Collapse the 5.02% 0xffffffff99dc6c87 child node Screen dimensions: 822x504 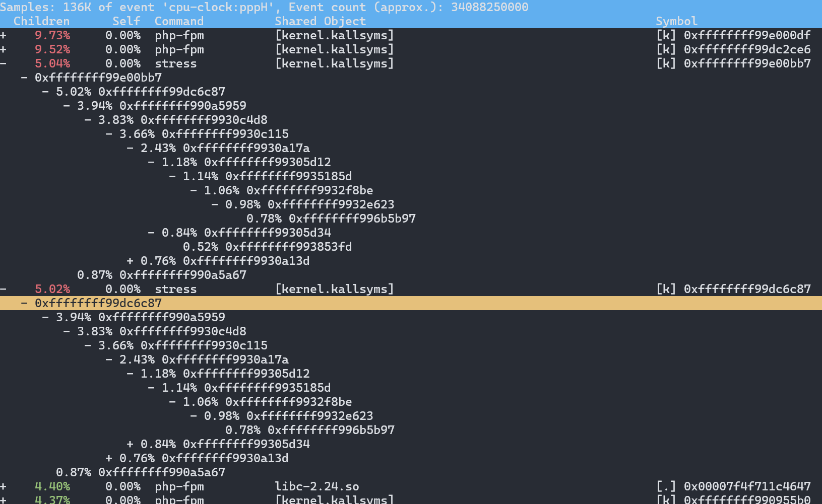coord(45,92)
